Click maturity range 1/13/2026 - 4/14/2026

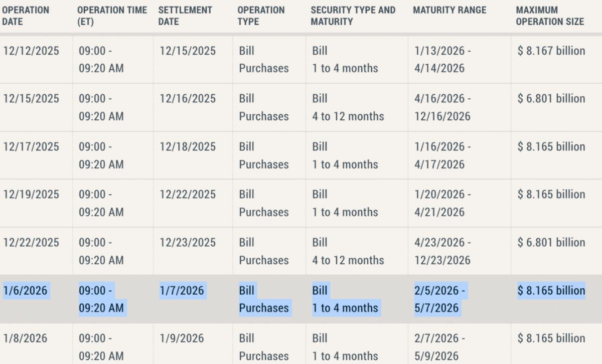point(442,60)
